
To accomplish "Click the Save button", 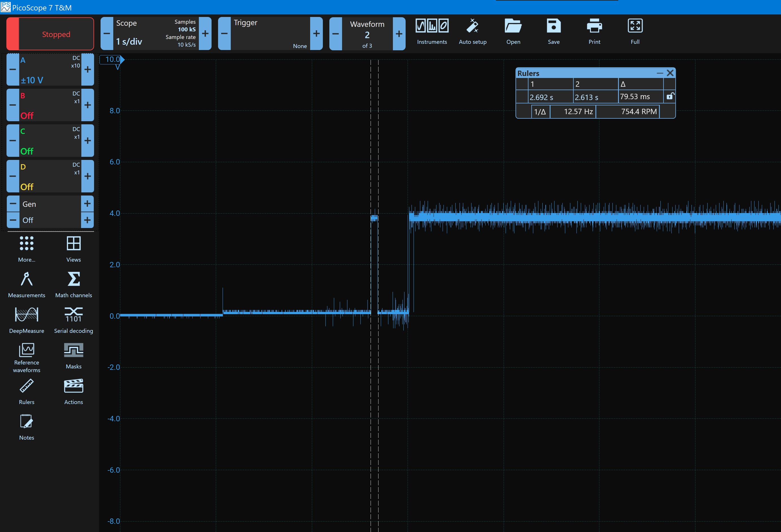I will pos(554,32).
